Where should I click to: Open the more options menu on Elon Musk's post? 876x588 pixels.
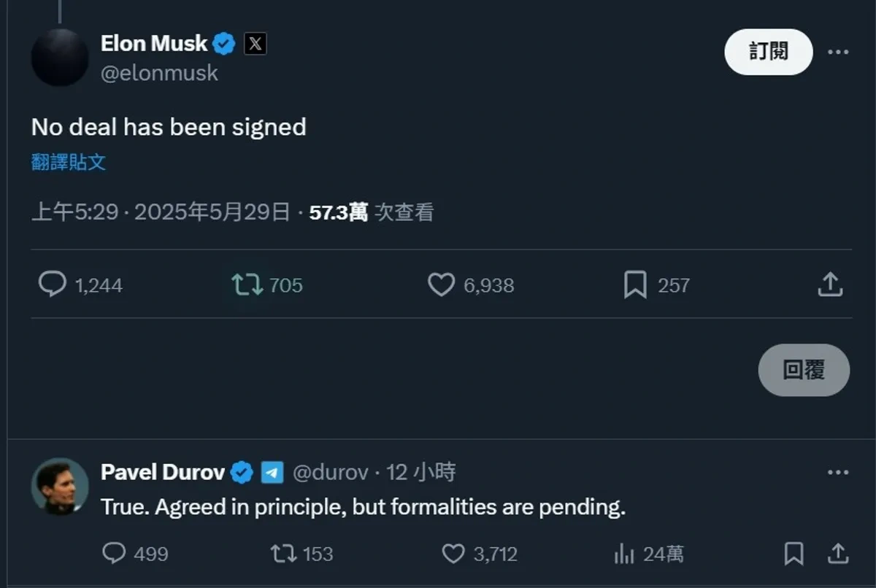coord(838,52)
